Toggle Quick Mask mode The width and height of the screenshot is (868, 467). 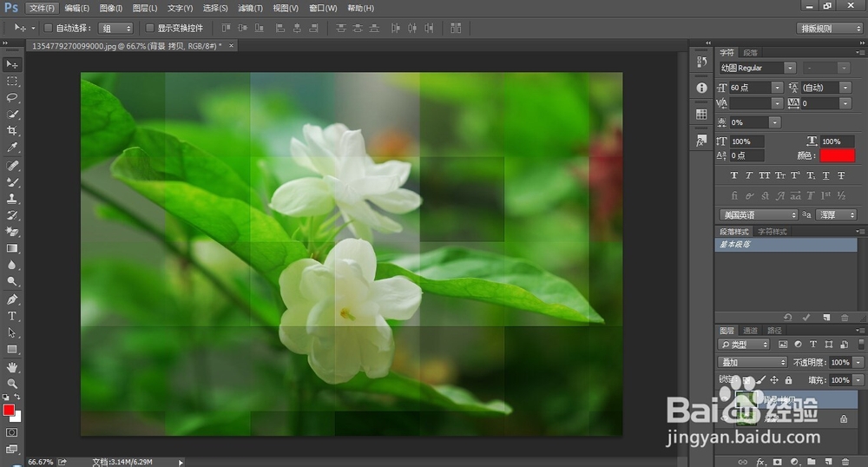11,432
